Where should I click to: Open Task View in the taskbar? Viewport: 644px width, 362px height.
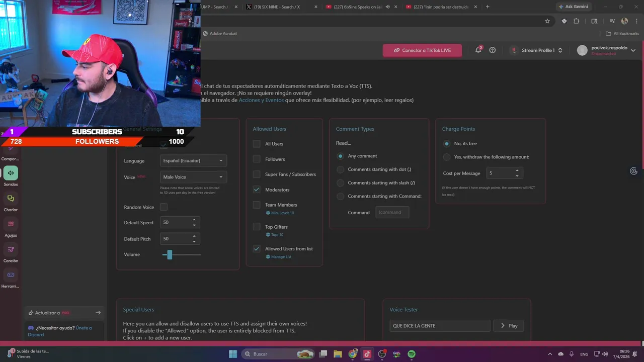[323, 354]
